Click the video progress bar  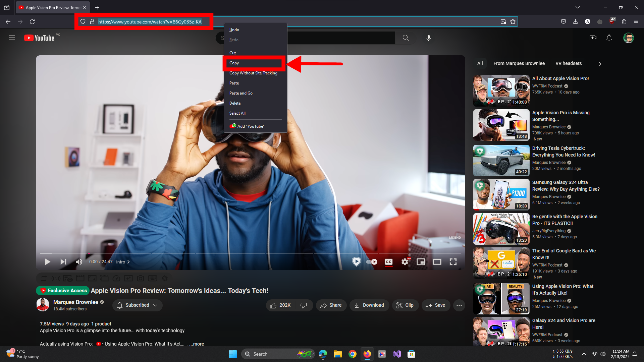235,253
